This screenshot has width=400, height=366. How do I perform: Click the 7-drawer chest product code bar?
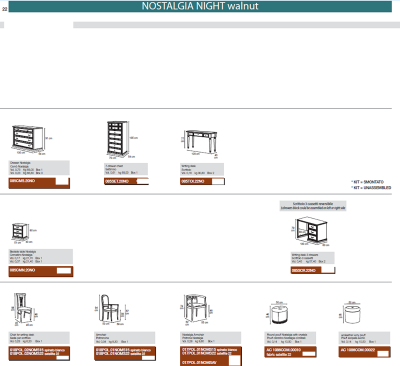[x=126, y=181]
